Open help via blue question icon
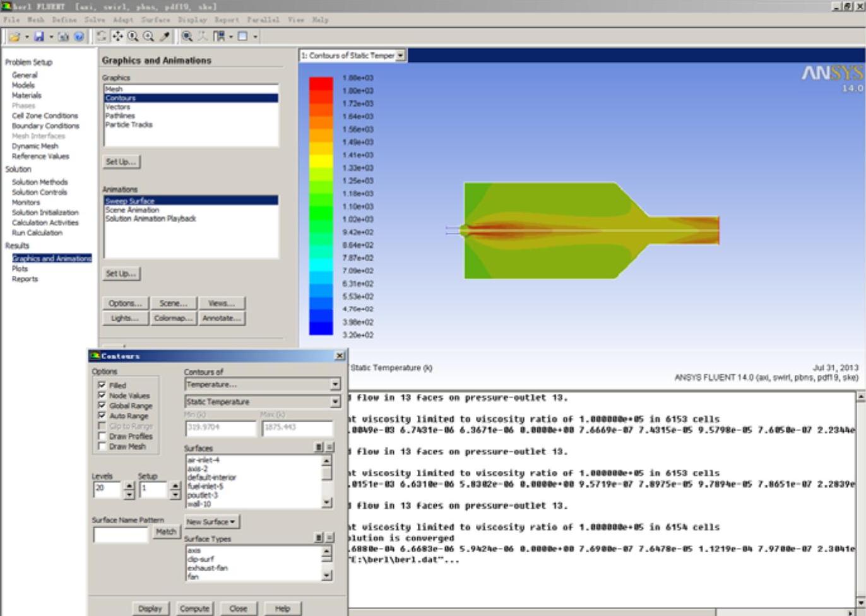Screen dimensions: 866x616 (x=79, y=37)
